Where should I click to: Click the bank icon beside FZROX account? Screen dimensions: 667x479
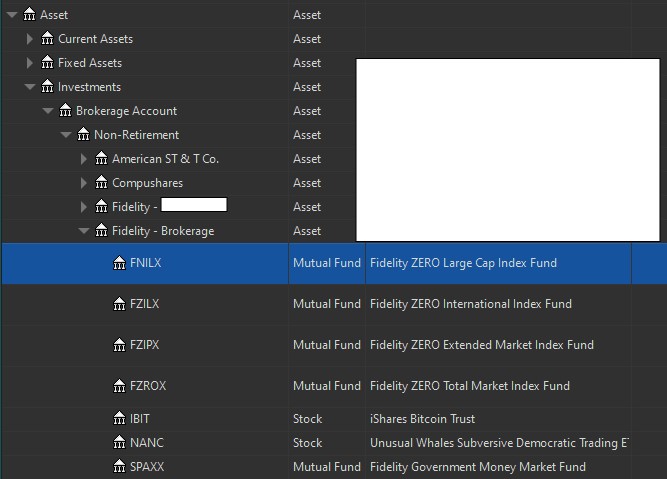pyautogui.click(x=119, y=386)
